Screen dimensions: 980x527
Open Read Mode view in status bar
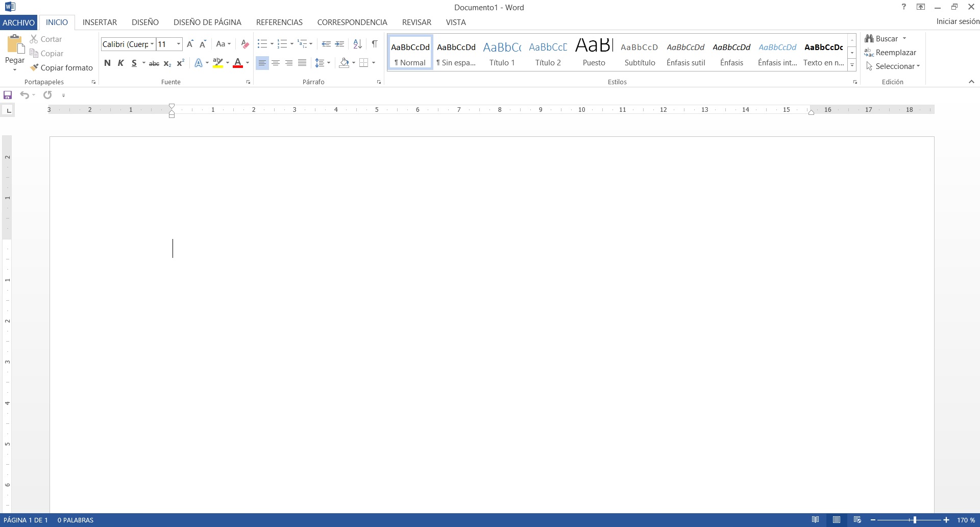click(816, 520)
